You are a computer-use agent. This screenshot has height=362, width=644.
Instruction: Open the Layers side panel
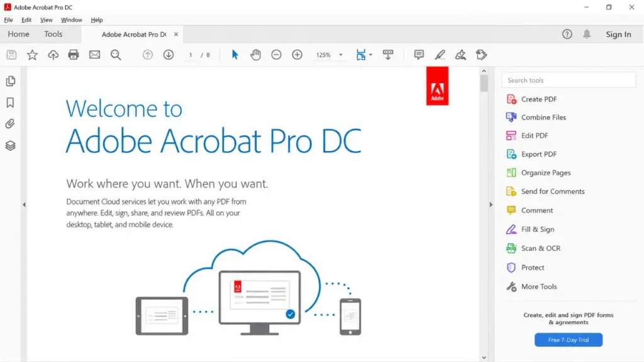tap(10, 145)
